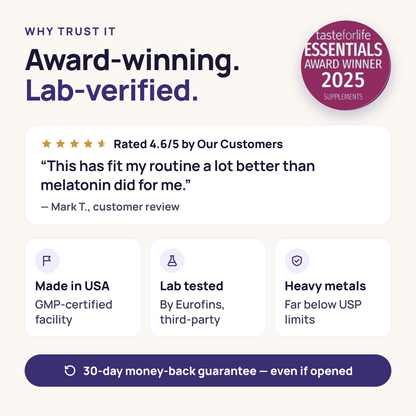The width and height of the screenshot is (416, 416).
Task: Click the first gold rating star
Action: click(x=46, y=144)
